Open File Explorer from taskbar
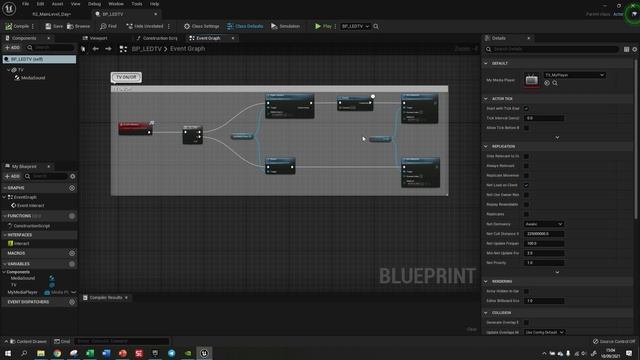640x360 pixels. pyautogui.click(x=41, y=353)
